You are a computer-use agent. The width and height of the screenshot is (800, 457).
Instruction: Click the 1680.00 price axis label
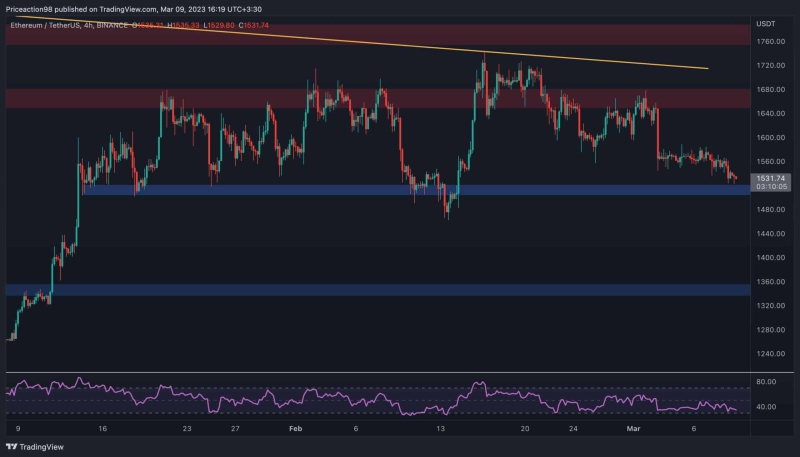point(770,89)
